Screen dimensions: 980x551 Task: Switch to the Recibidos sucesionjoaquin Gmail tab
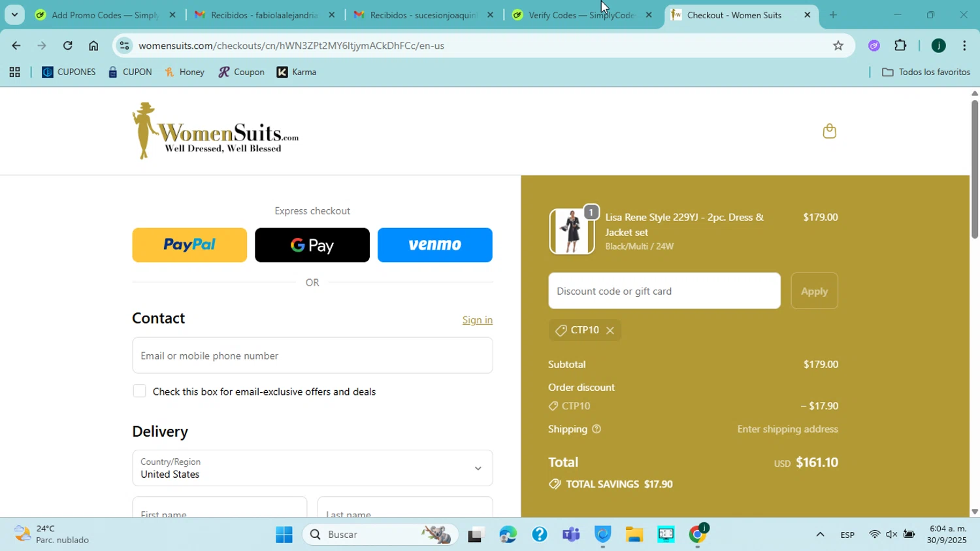coord(423,15)
